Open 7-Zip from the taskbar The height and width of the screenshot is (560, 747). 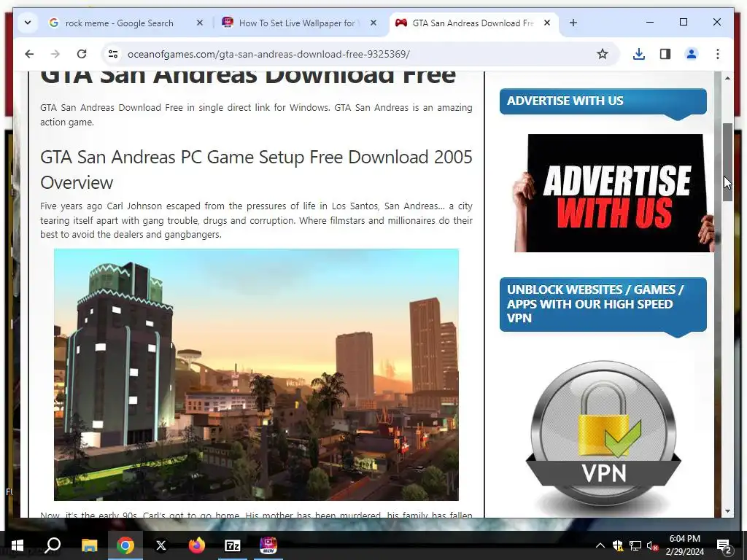coord(233,545)
